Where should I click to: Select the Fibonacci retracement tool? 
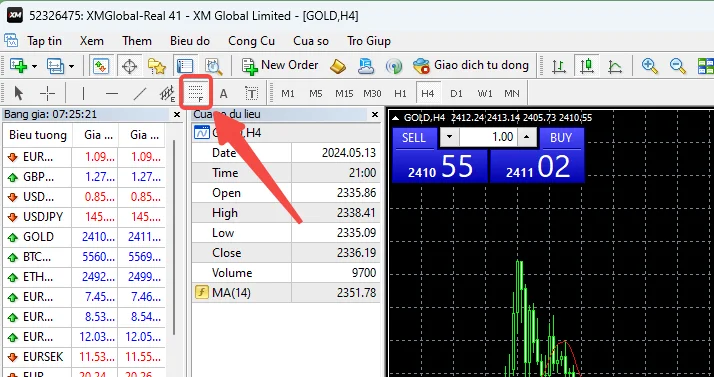(196, 93)
